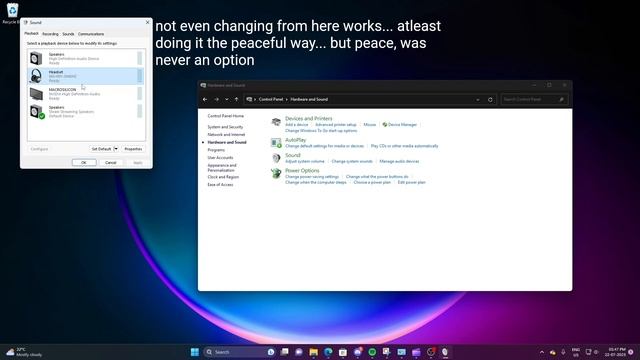Open the AutoPlay heading link
The image size is (640, 360).
296,140
